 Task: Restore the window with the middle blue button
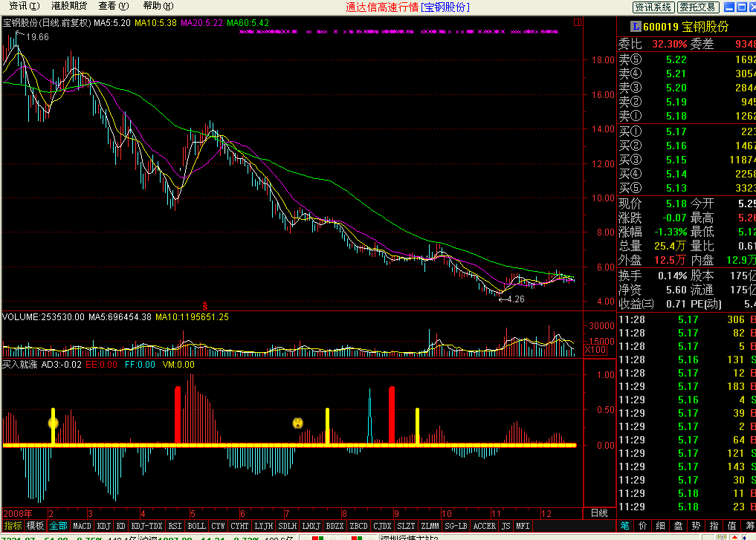point(741,7)
